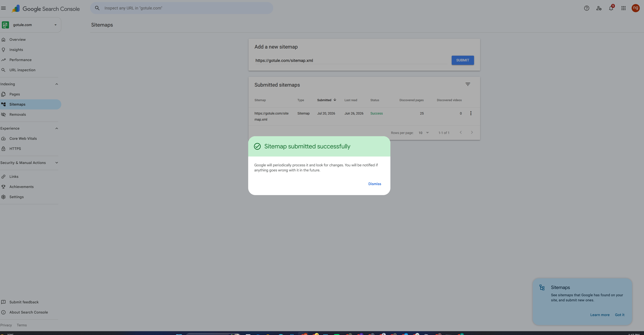The image size is (644, 335).
Task: Click the new sitemap URL input field
Action: (x=351, y=60)
